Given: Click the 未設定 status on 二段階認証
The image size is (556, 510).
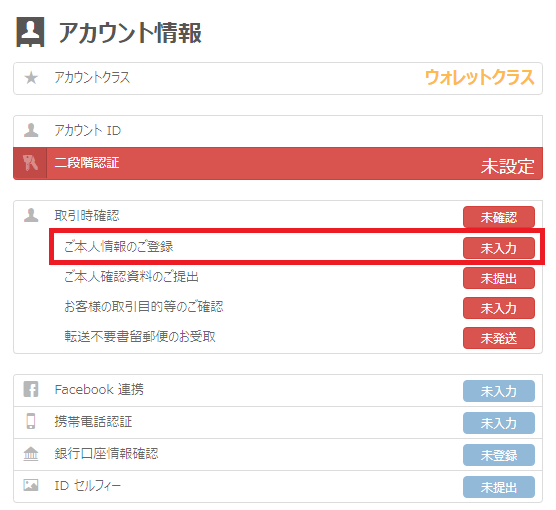Looking at the screenshot, I should tap(507, 166).
